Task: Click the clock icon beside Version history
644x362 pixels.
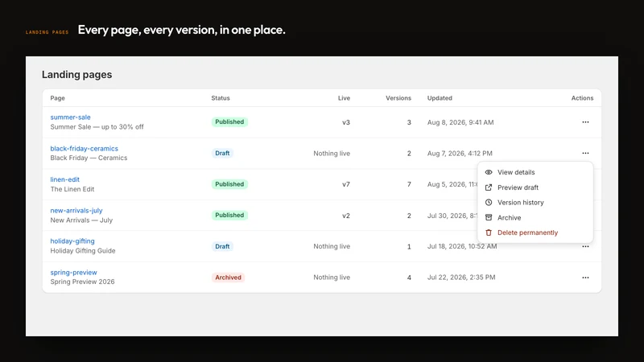Action: pyautogui.click(x=489, y=203)
